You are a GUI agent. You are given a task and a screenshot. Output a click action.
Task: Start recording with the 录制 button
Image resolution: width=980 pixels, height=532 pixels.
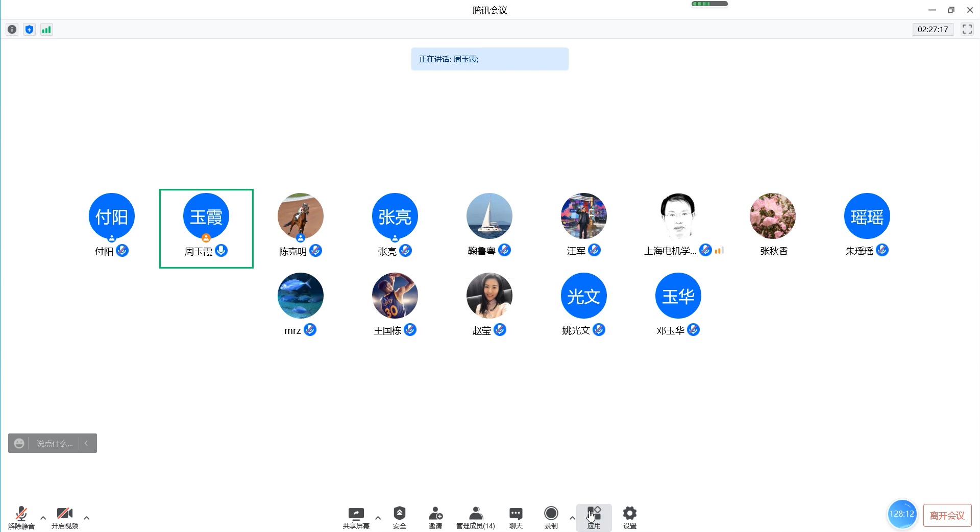[551, 517]
